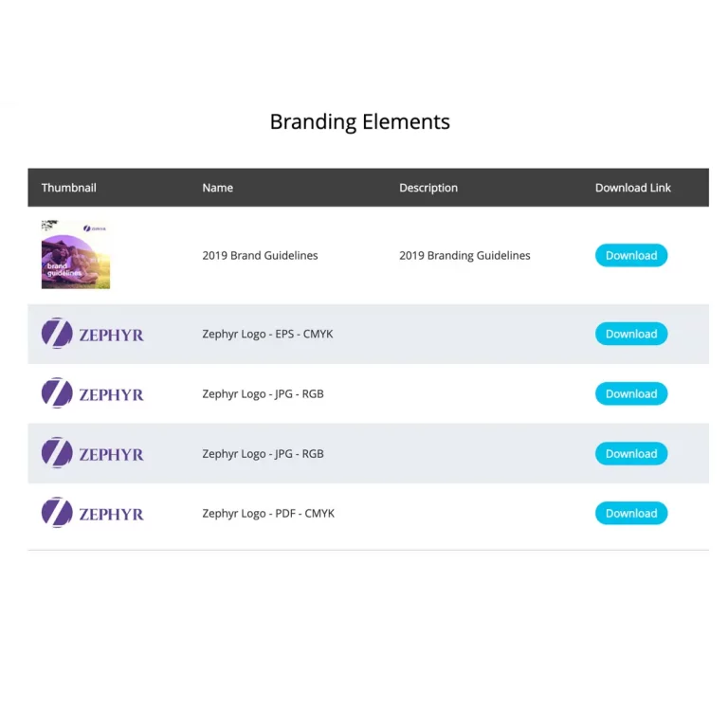The height and width of the screenshot is (728, 728).
Task: Click the Download Link column header
Action: pos(633,188)
